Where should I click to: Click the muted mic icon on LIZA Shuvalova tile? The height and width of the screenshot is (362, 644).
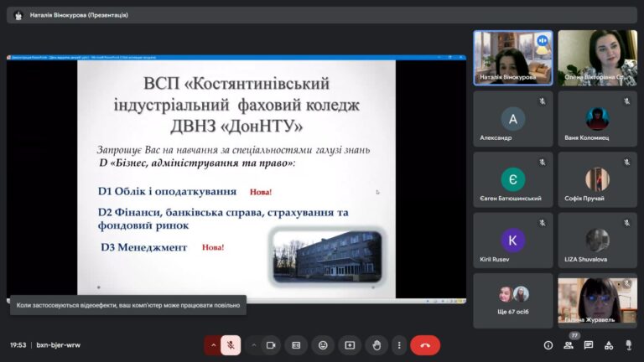click(x=626, y=223)
